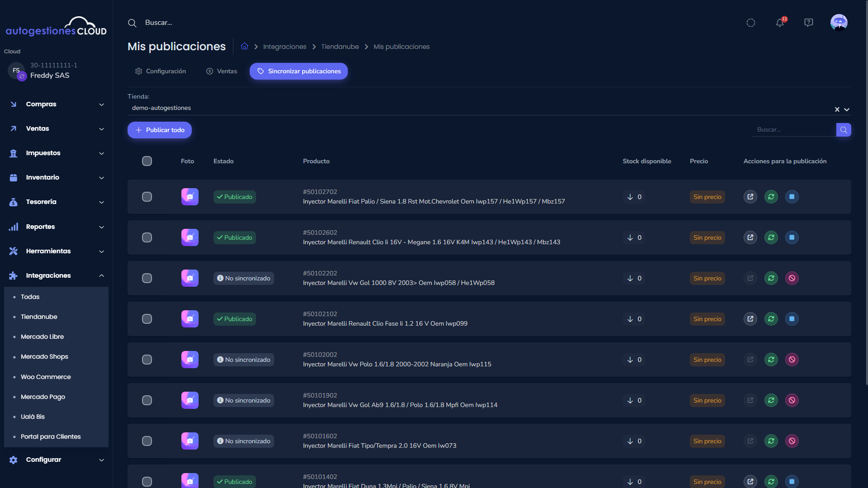The image size is (868, 488).
Task: Open Tiendanube in the sidebar
Action: coord(39,317)
